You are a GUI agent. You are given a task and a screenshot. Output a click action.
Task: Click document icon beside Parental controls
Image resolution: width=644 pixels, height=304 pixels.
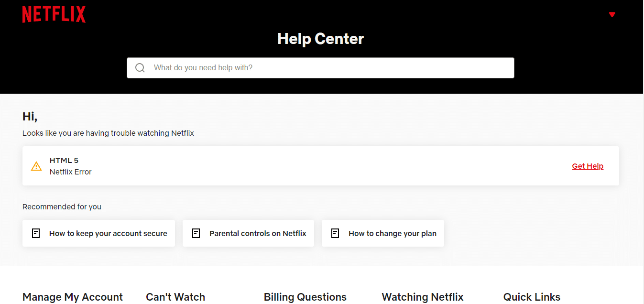[196, 233]
